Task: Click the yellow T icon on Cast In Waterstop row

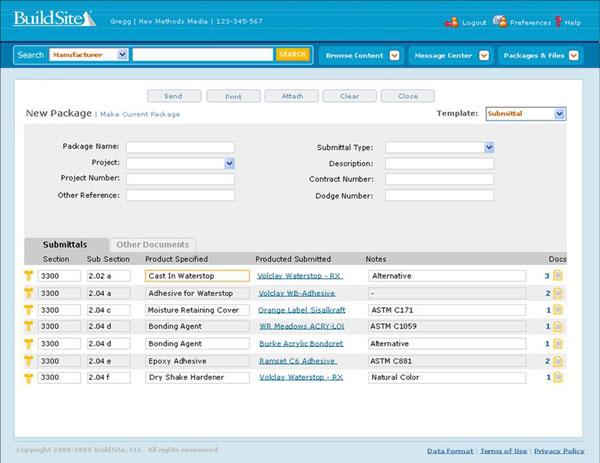Action: coord(29,276)
